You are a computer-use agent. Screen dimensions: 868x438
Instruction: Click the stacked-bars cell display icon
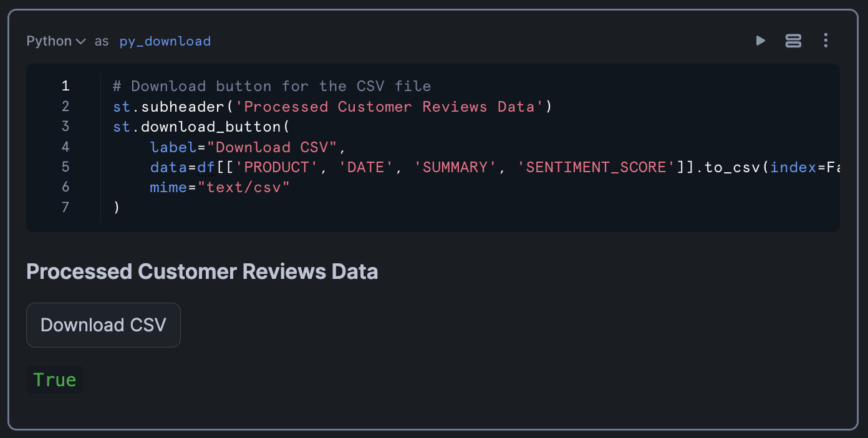[x=793, y=41]
